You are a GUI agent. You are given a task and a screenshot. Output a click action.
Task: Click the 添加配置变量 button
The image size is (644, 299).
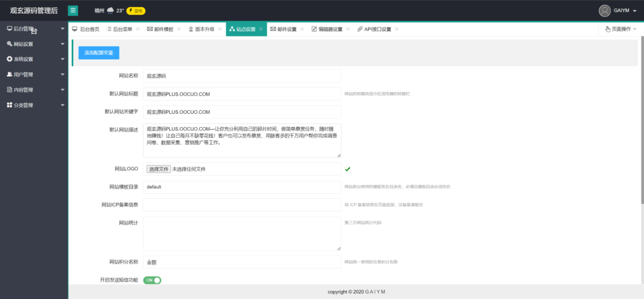pyautogui.click(x=99, y=53)
